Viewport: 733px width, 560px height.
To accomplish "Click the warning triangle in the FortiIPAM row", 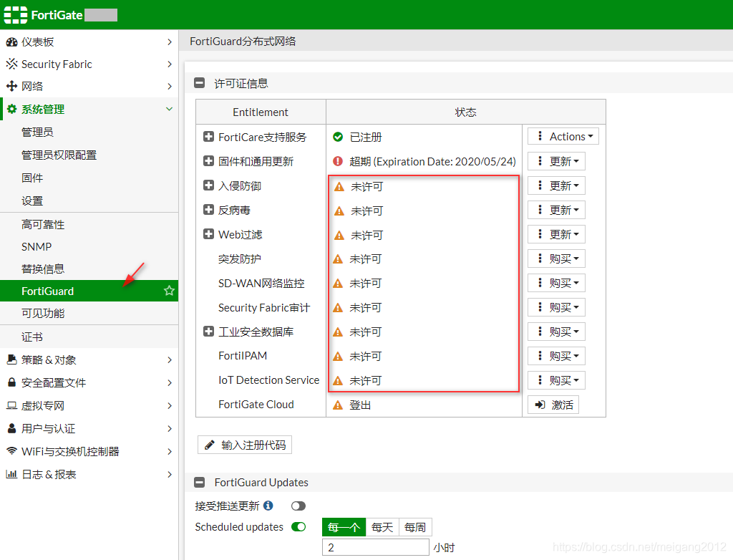I will point(338,357).
